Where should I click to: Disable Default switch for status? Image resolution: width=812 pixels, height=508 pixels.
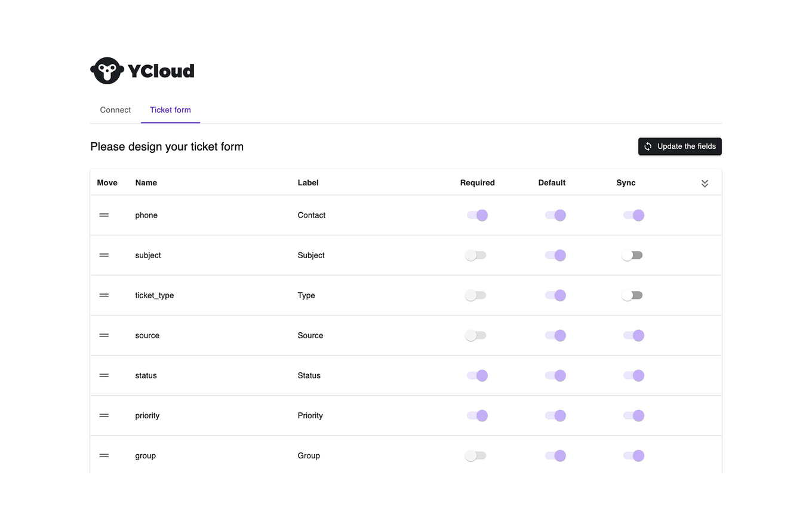click(x=555, y=375)
